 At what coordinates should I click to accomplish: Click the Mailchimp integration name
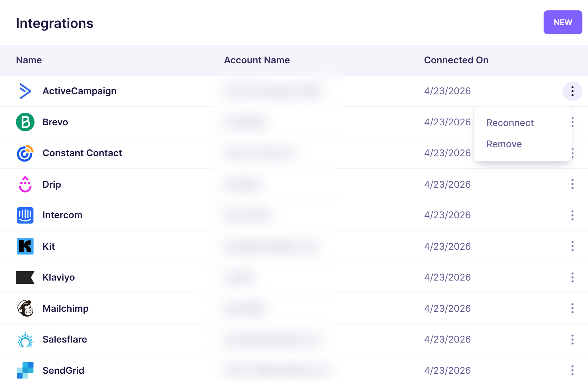pos(65,308)
